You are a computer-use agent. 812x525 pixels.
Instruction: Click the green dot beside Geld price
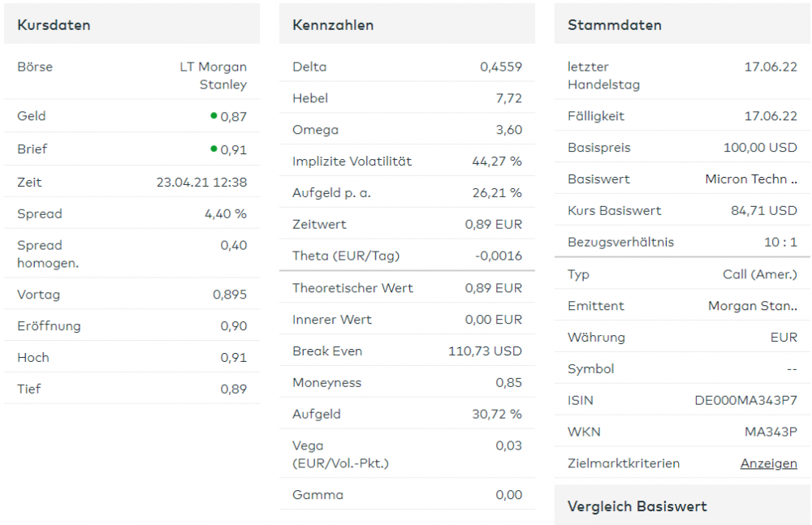tap(214, 116)
